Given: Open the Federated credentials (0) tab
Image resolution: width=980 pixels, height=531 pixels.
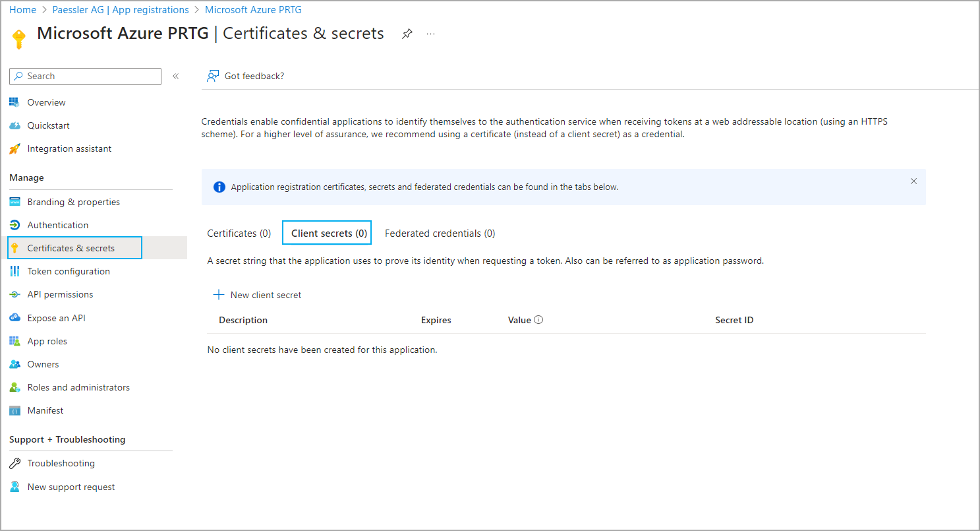Looking at the screenshot, I should coord(440,233).
